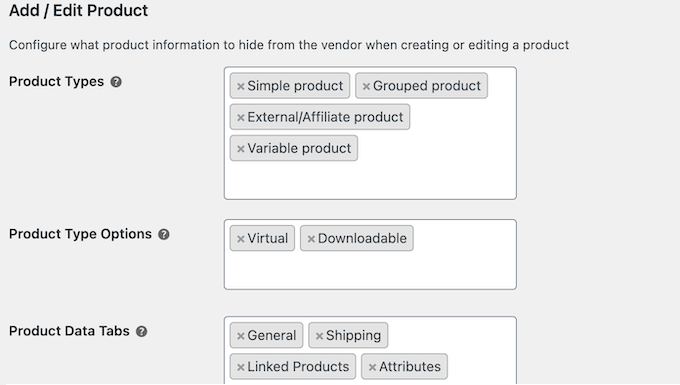
Task: Select the General tag text
Action: (271, 336)
